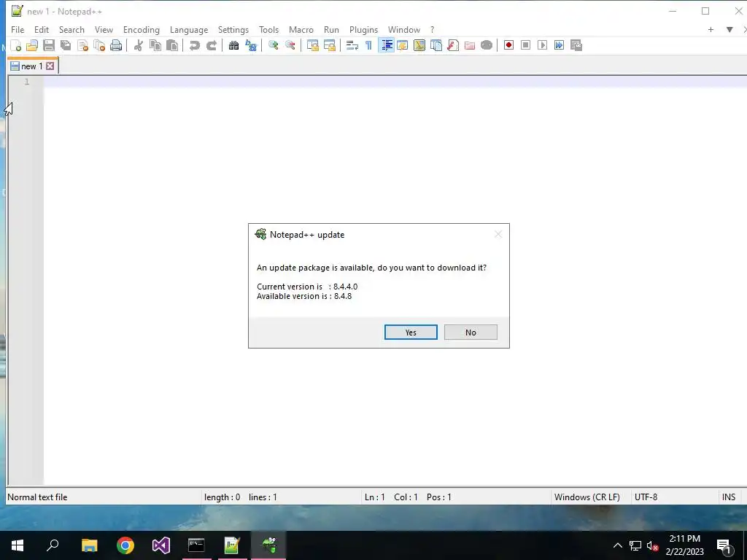This screenshot has width=747, height=560.
Task: Open the View menu
Action: tap(104, 29)
